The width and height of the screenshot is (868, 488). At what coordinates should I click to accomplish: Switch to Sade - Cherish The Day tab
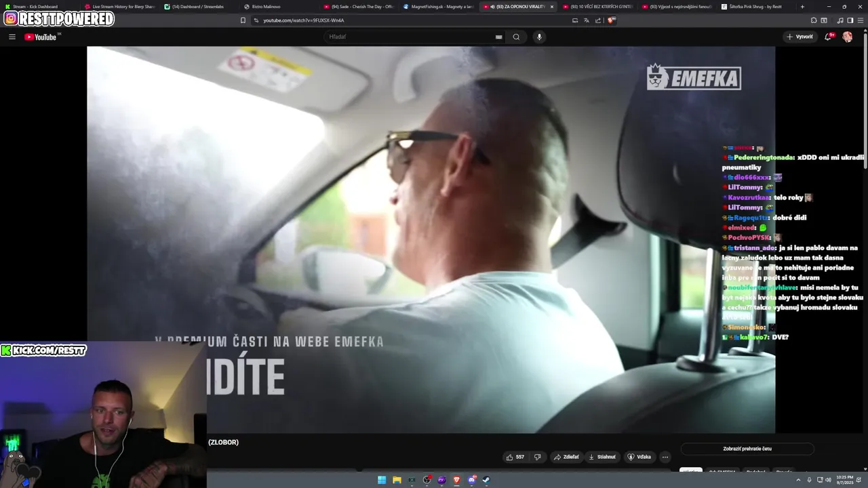359,6
